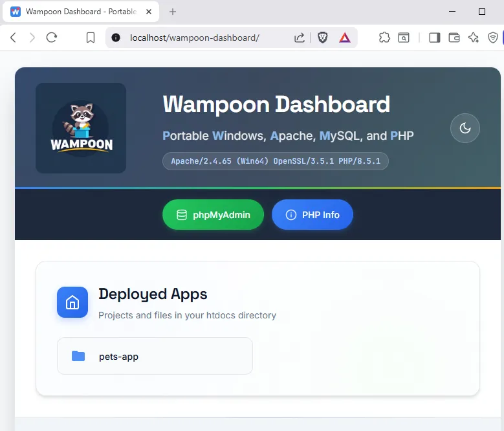Click the Deployed Apps heading
This screenshot has height=431, width=504.
tap(153, 294)
